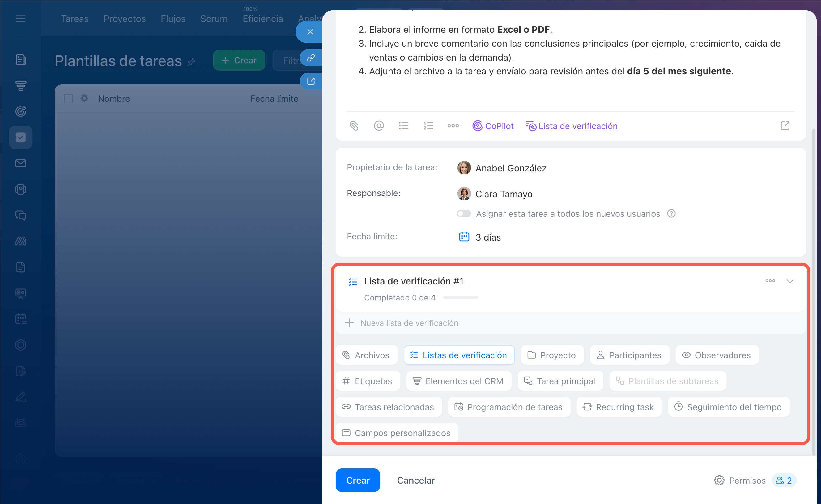Toggle assign task to all new users
Viewport: 821px width, 504px height.
click(x=464, y=214)
